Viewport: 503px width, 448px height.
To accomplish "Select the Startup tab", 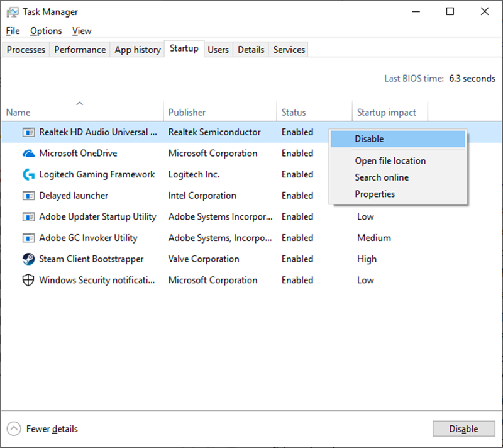I will [x=184, y=48].
